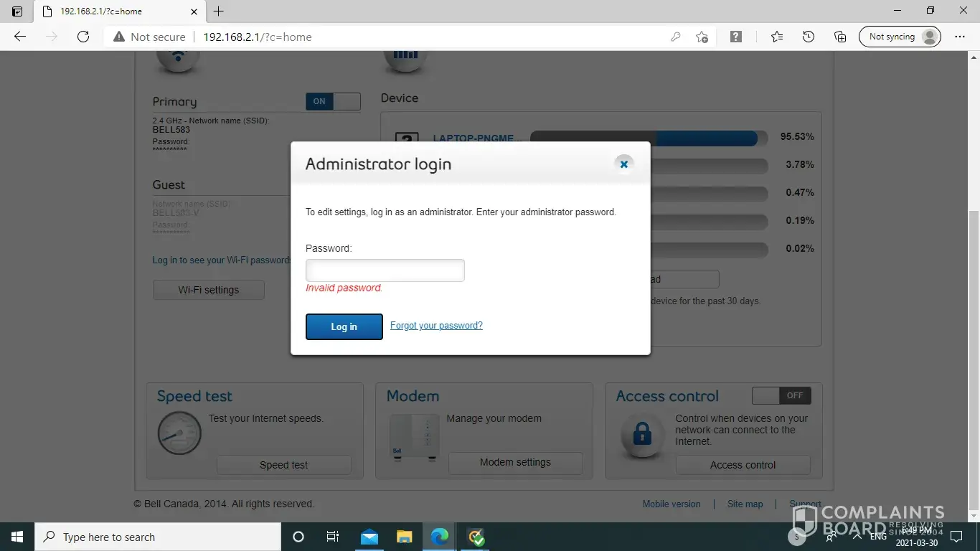Click the taskbar search box
This screenshot has height=551, width=980.
click(158, 537)
